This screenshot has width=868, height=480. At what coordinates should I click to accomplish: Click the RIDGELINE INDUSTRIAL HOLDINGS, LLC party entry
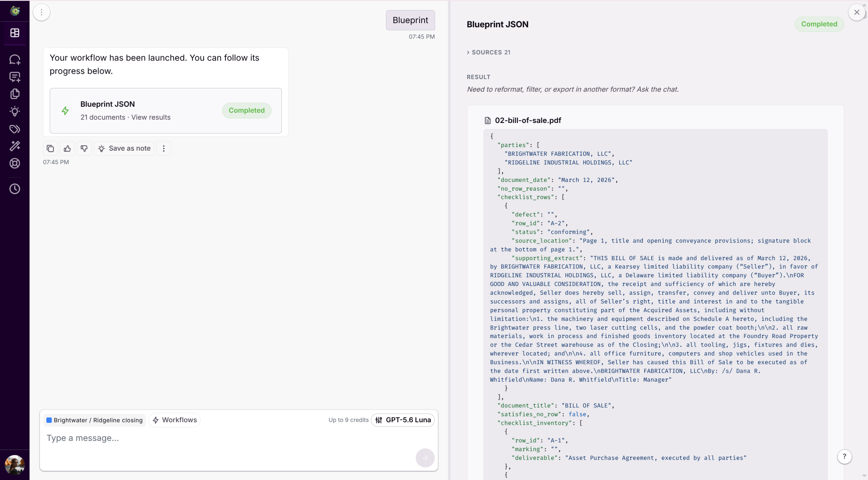[x=568, y=162]
